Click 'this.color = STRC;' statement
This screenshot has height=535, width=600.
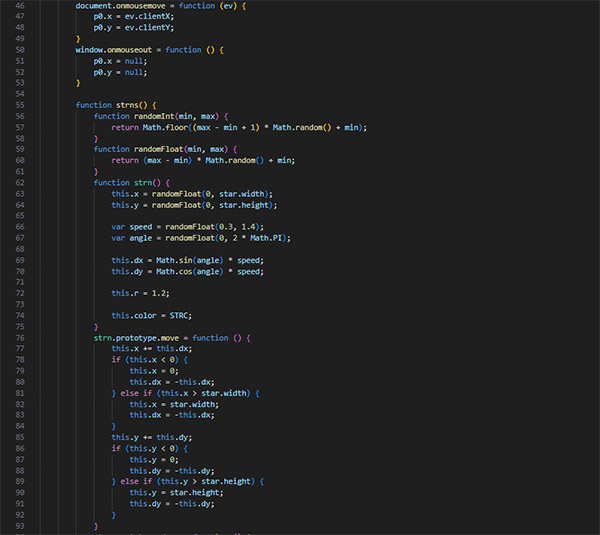click(152, 316)
